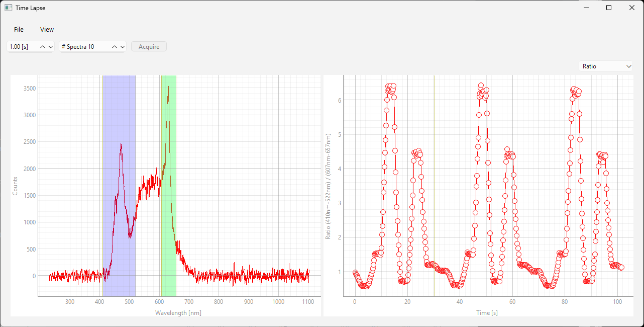Click the Time Lapse app icon in title bar
This screenshot has width=644, height=327.
click(x=9, y=8)
